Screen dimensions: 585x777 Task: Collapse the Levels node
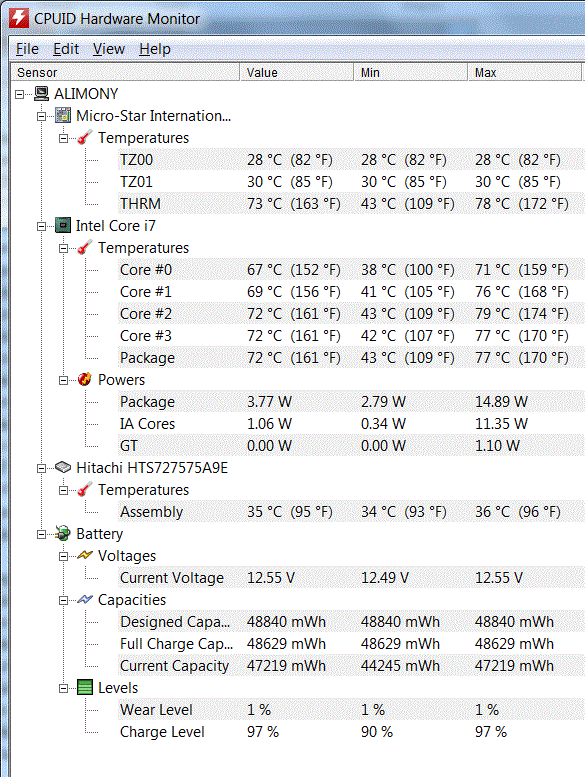click(x=63, y=688)
